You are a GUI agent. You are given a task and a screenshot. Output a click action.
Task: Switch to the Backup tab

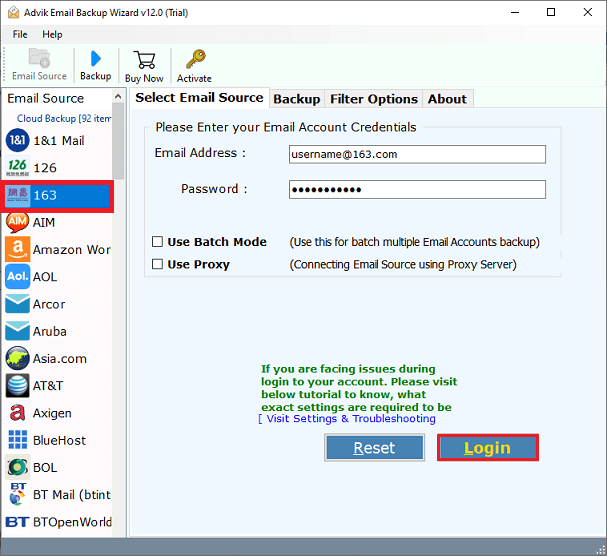297,99
